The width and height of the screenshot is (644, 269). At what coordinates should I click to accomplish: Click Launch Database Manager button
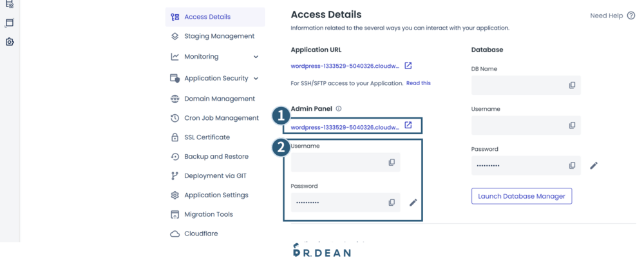522,196
